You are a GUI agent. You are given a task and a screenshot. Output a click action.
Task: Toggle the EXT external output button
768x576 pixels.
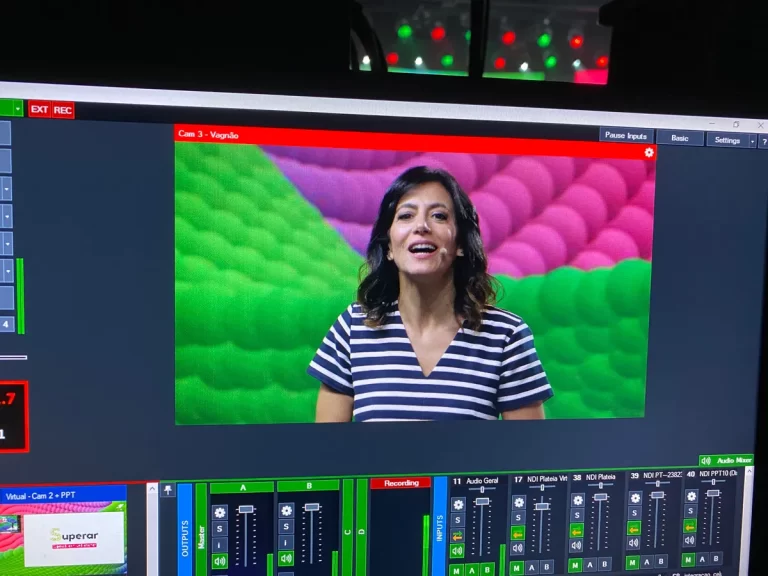[39, 109]
